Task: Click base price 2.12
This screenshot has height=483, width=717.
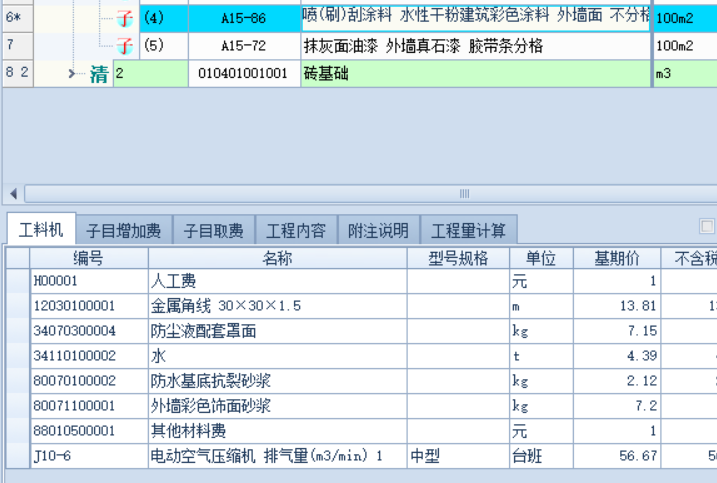Action: point(617,381)
